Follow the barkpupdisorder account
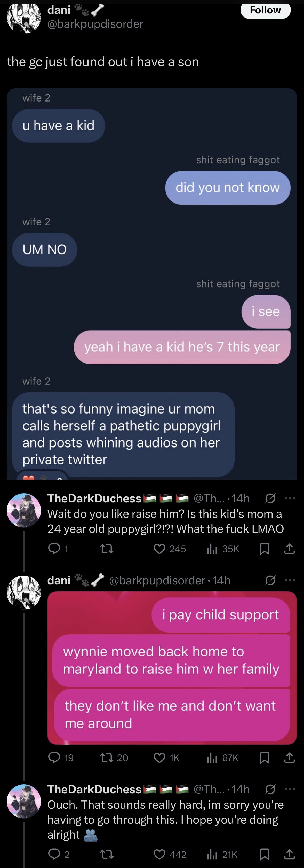304x868 pixels. tap(265, 11)
